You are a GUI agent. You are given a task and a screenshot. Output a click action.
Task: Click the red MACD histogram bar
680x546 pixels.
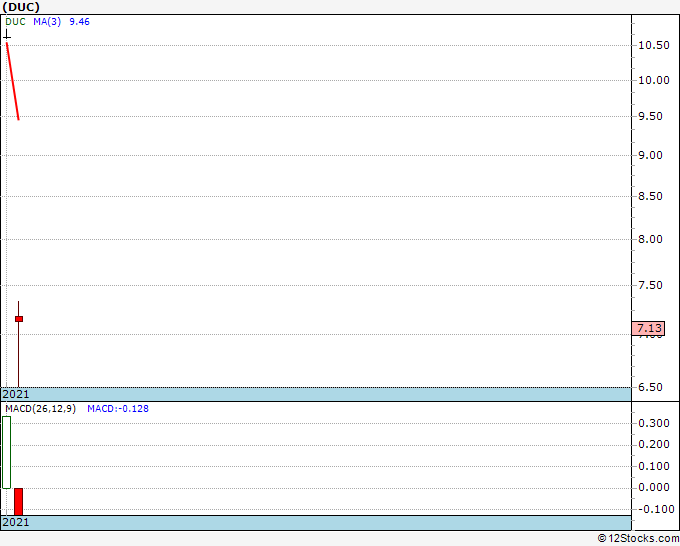click(18, 502)
